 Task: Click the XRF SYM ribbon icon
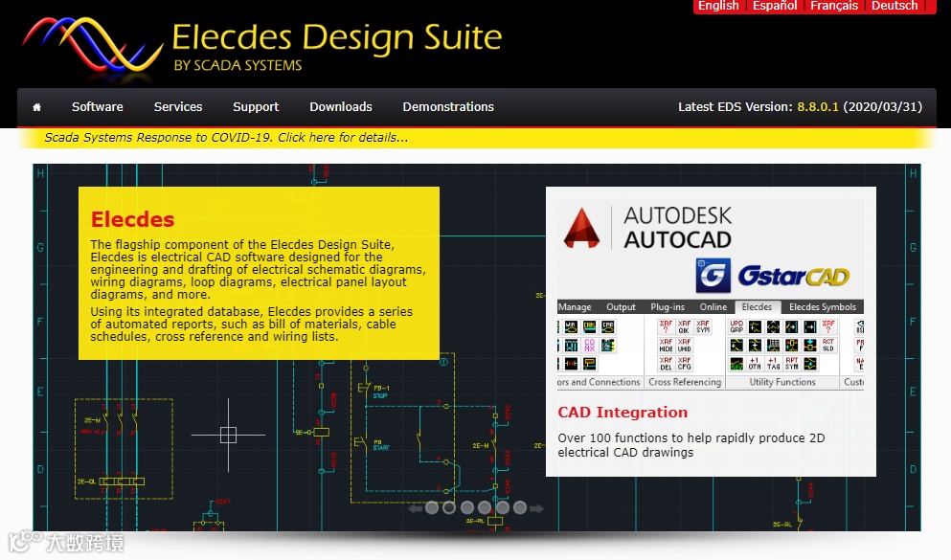click(x=703, y=327)
